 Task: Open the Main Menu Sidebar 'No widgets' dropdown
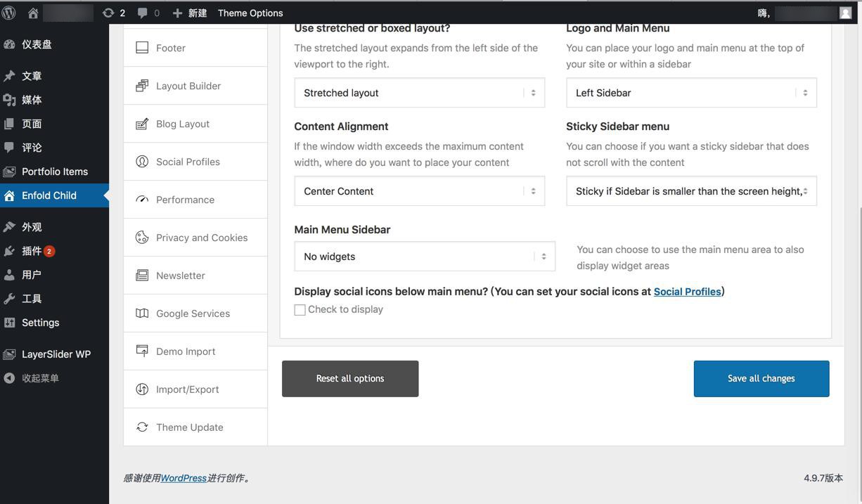[x=425, y=257]
